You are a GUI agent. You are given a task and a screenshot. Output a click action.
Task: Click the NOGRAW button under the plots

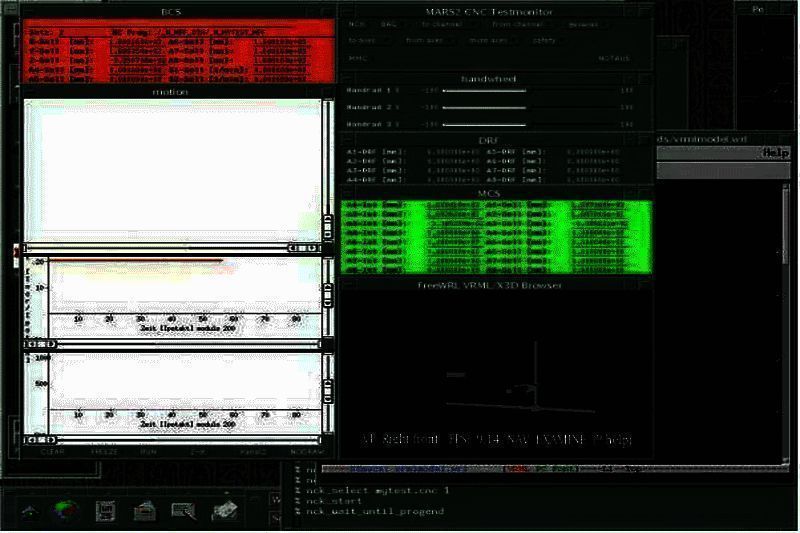tap(306, 451)
